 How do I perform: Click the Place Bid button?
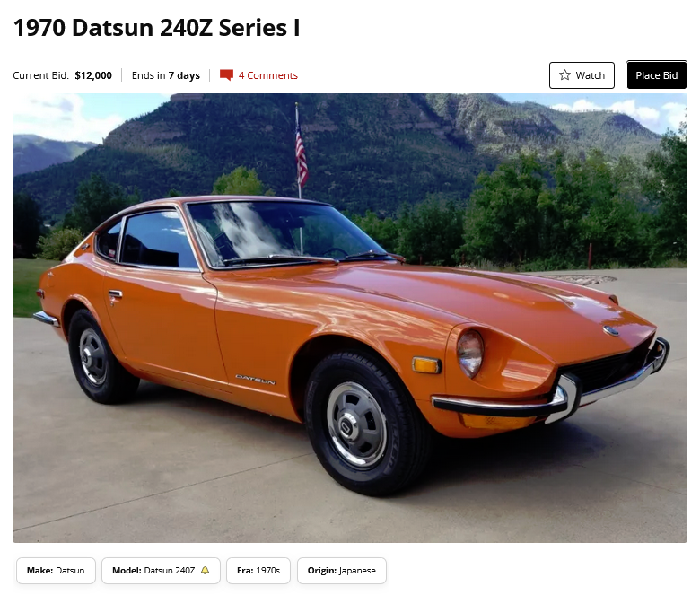click(657, 75)
